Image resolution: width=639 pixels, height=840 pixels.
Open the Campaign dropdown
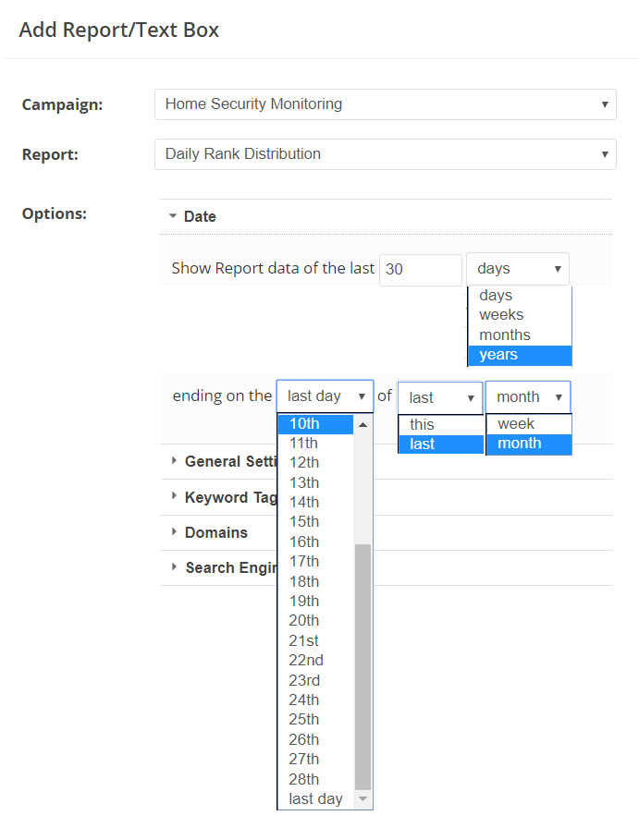tap(385, 104)
